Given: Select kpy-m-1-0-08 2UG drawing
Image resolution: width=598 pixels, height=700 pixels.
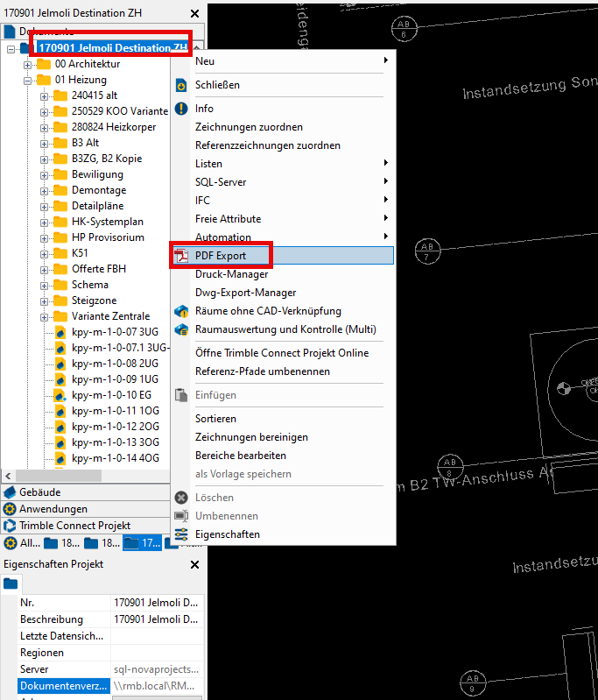Looking at the screenshot, I should click(x=115, y=364).
